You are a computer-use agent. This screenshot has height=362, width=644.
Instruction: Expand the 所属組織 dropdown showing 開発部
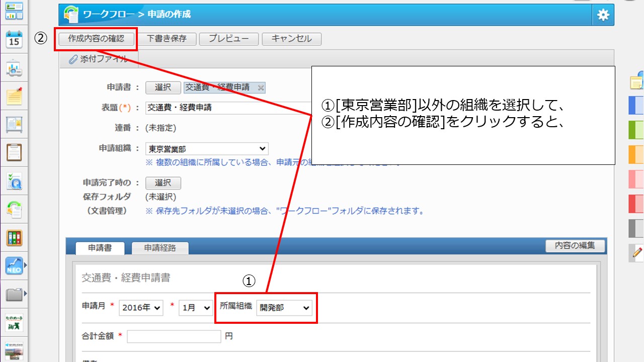(x=284, y=308)
